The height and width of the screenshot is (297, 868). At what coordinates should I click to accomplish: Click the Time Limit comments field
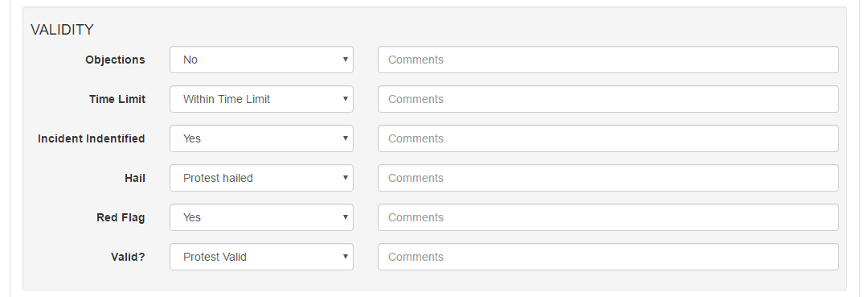click(x=608, y=99)
